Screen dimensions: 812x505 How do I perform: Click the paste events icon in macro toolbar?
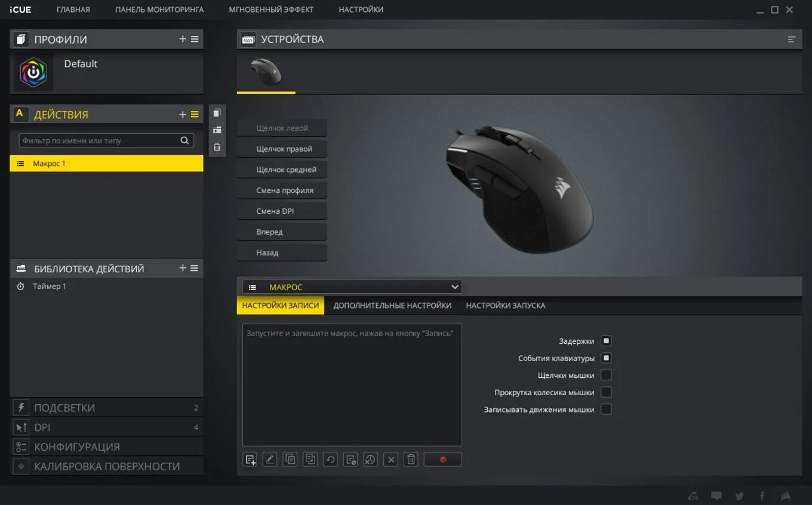[310, 460]
